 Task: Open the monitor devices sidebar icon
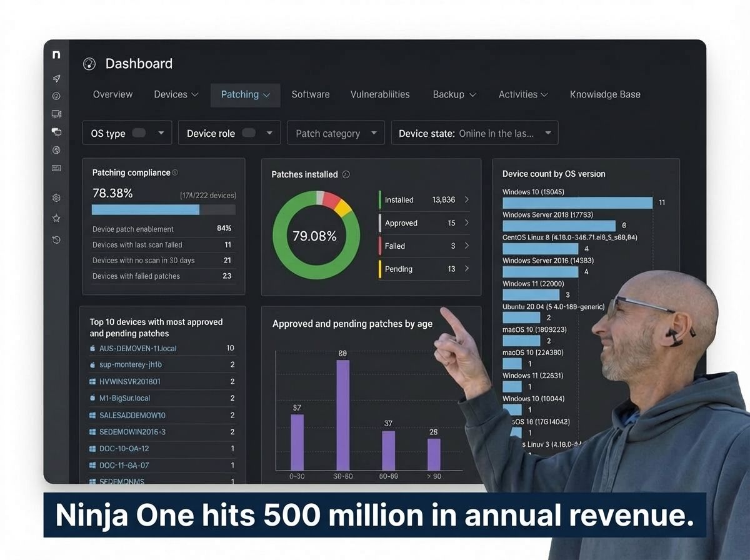pyautogui.click(x=56, y=114)
